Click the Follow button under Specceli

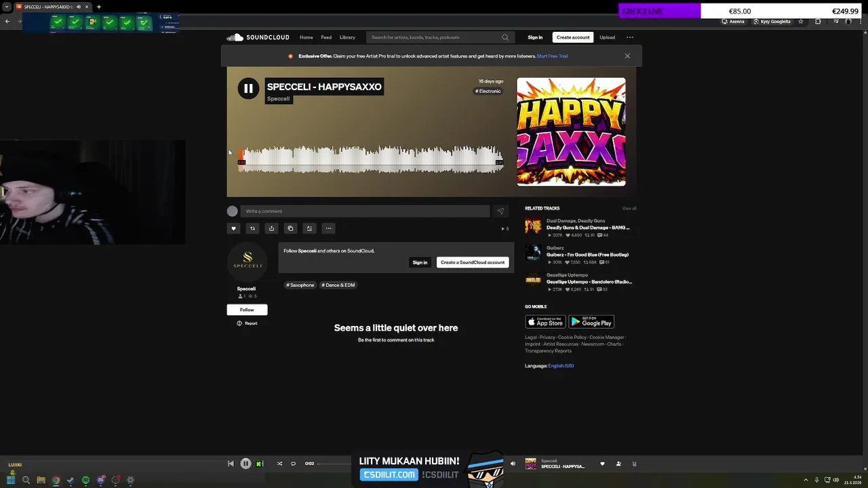pyautogui.click(x=247, y=310)
